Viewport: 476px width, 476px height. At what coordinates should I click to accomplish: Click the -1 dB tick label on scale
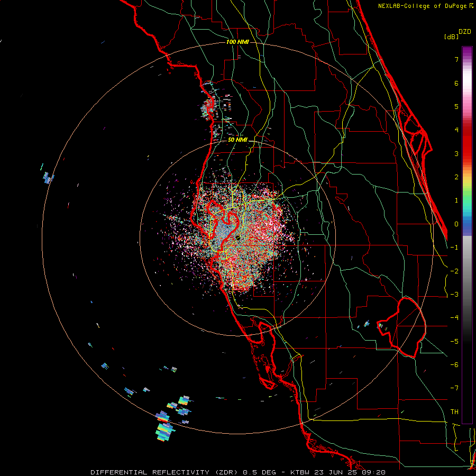pos(454,248)
